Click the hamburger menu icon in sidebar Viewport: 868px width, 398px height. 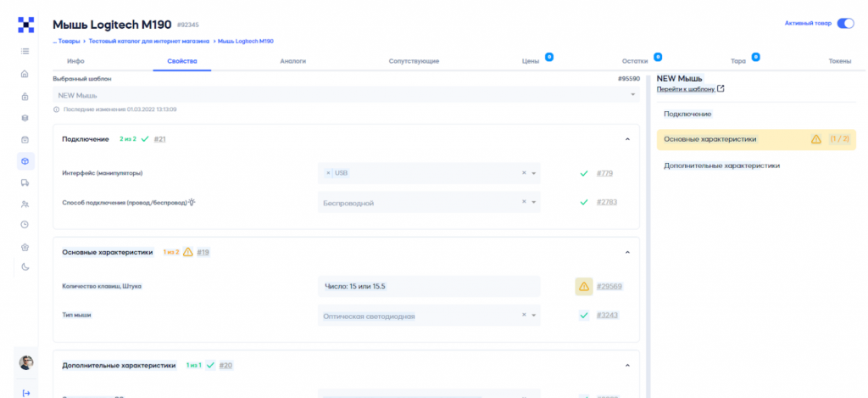[x=25, y=51]
